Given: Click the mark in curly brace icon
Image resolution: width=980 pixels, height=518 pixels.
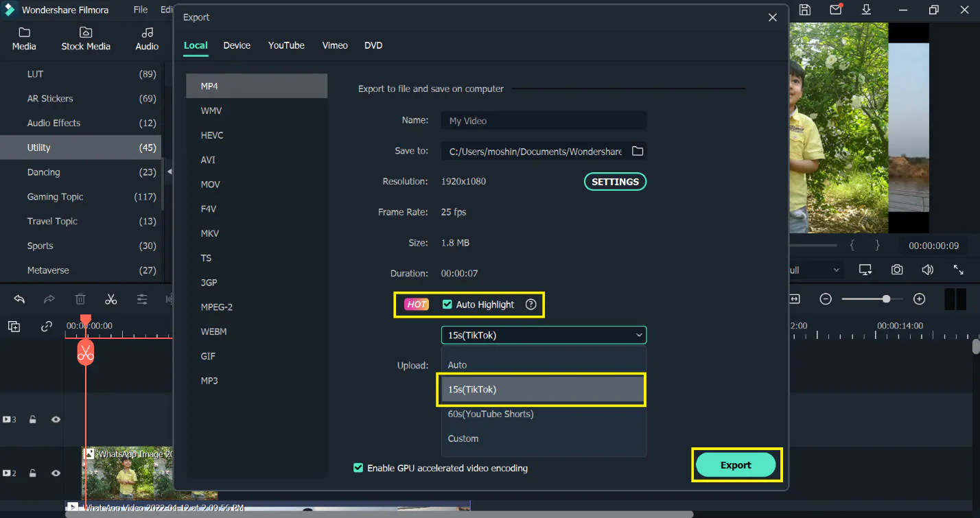Looking at the screenshot, I should [852, 245].
